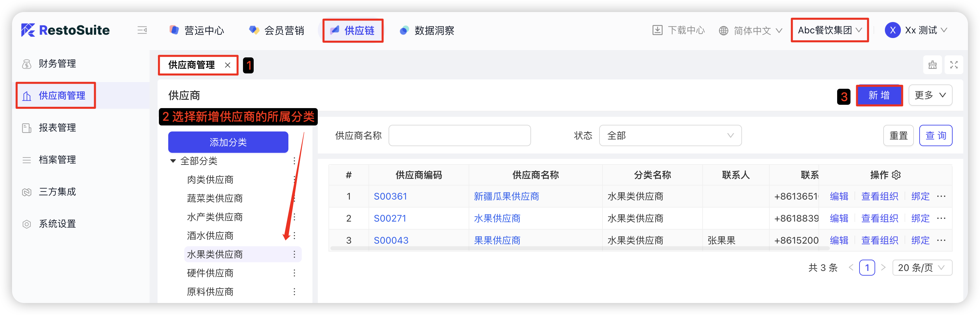This screenshot has width=980, height=315.
Task: Open supplier link 新疆瓜果供应商
Action: tap(506, 196)
